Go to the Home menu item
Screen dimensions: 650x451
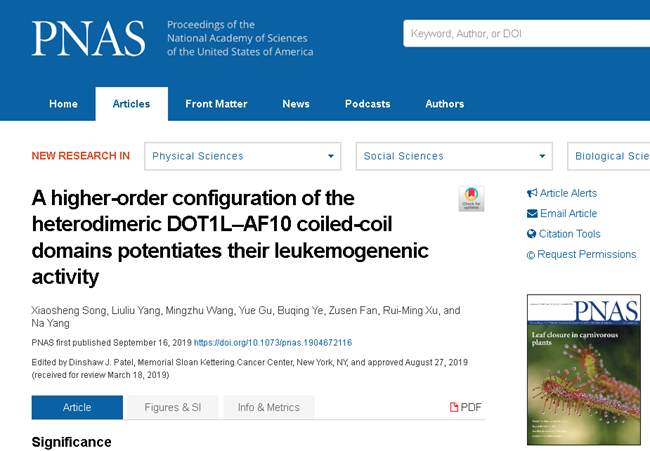[63, 104]
